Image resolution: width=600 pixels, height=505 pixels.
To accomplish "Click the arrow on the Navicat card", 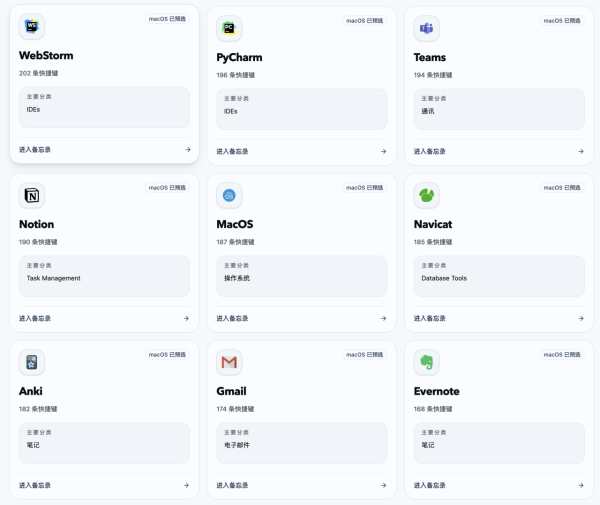I will 581,319.
